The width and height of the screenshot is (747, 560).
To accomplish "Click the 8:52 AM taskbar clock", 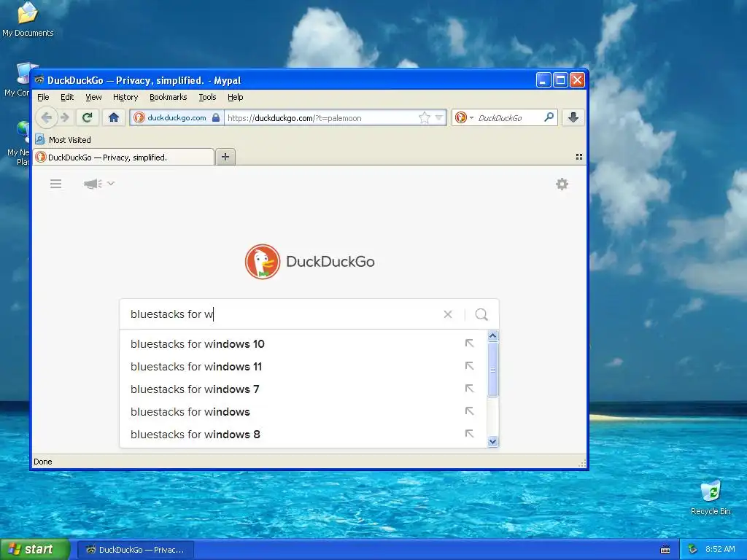I will [720, 550].
